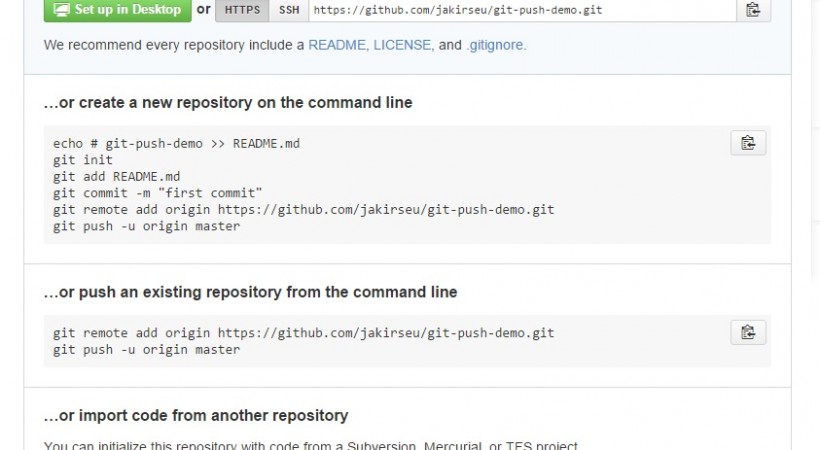
Task: Open the .gitignore link
Action: (495, 45)
